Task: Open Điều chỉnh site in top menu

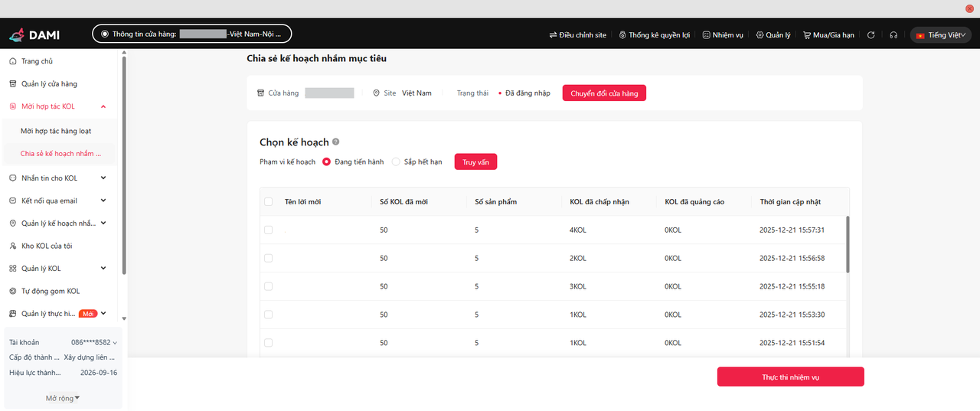Action: pos(578,35)
